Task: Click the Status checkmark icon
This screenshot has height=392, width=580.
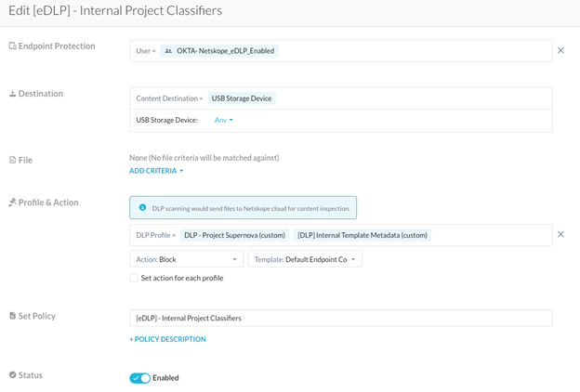Action: click(x=13, y=375)
